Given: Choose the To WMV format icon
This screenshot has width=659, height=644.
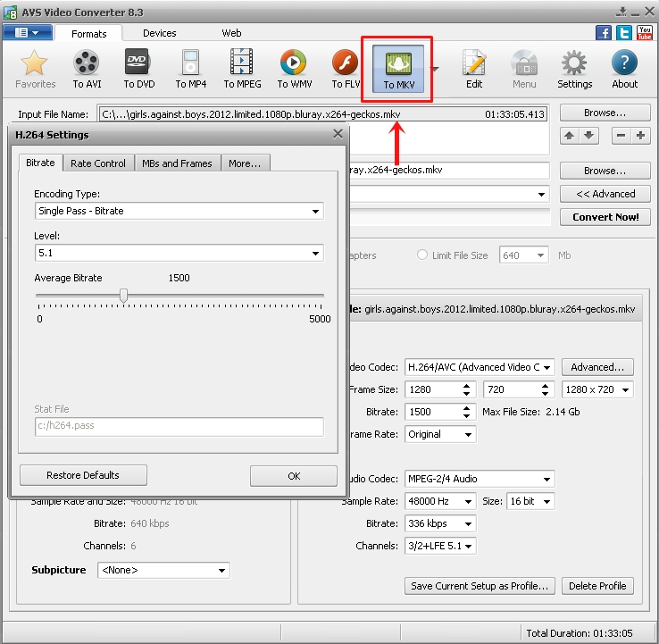Looking at the screenshot, I should [x=294, y=69].
